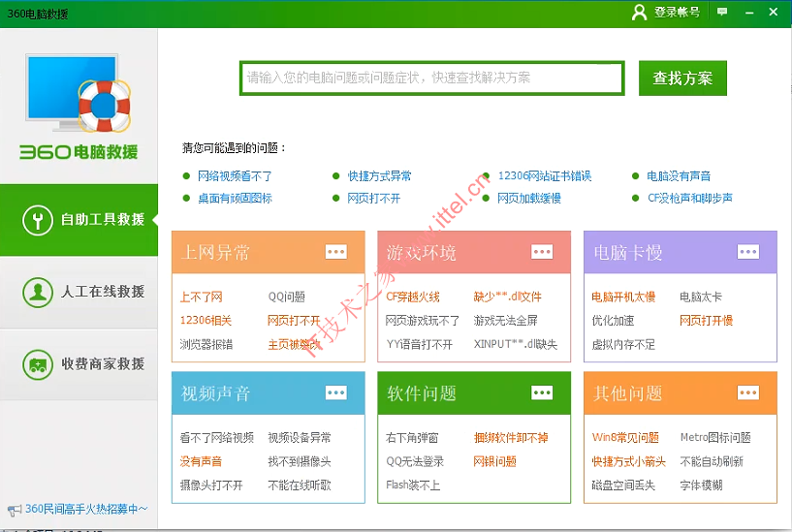Click the 网页打不开 suggestion link

(374, 199)
